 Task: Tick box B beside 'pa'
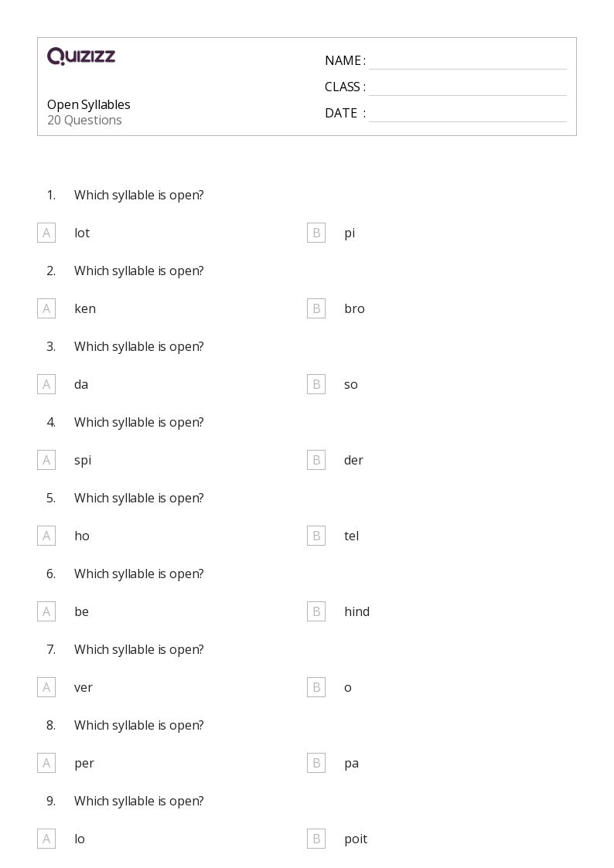click(x=316, y=764)
